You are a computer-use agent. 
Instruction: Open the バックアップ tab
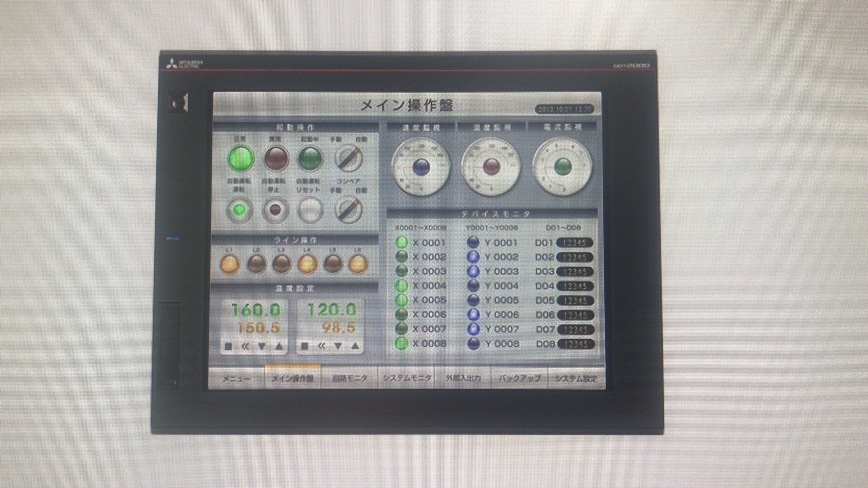click(x=519, y=378)
